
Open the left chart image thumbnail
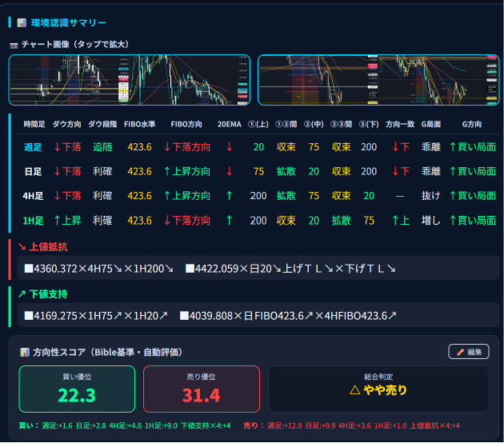point(130,80)
